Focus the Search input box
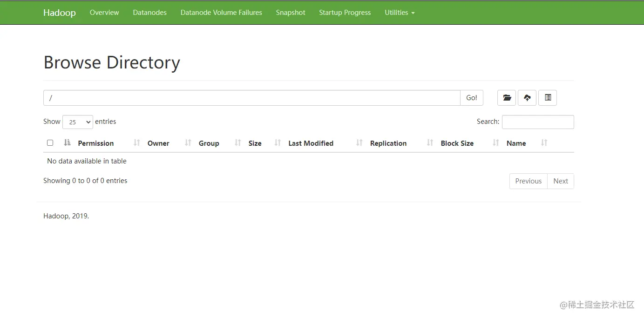644x319 pixels. (x=538, y=122)
